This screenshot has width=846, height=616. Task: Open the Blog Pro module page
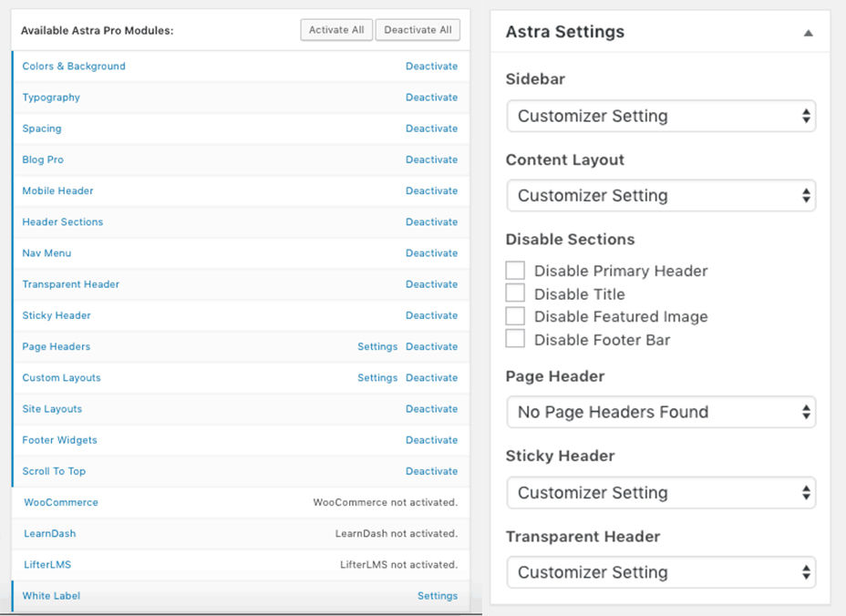(x=43, y=159)
